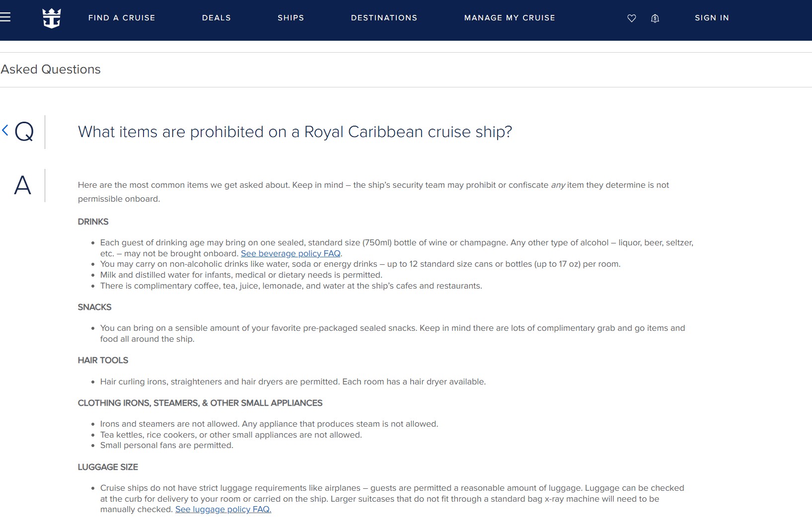This screenshot has width=812, height=527.
Task: Open Find a Cruise
Action: (121, 18)
